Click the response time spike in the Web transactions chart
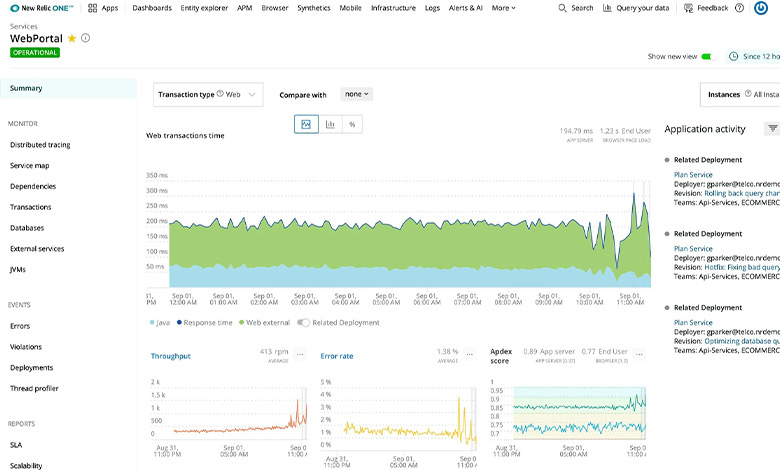This screenshot has height=470, width=780. (x=634, y=195)
